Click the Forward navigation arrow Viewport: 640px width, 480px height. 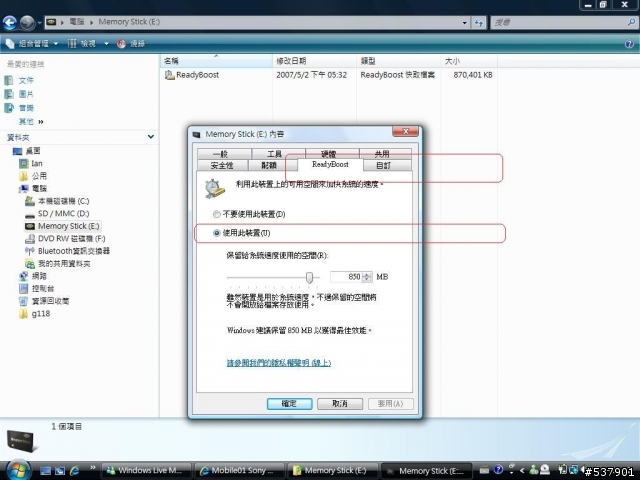27,22
